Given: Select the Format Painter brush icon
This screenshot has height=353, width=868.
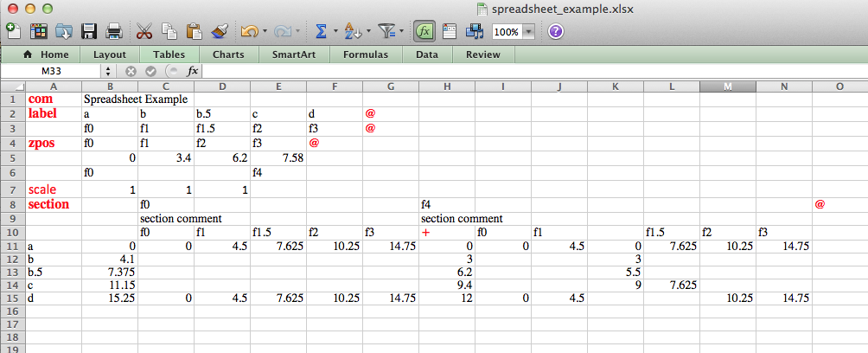Looking at the screenshot, I should pos(220,31).
